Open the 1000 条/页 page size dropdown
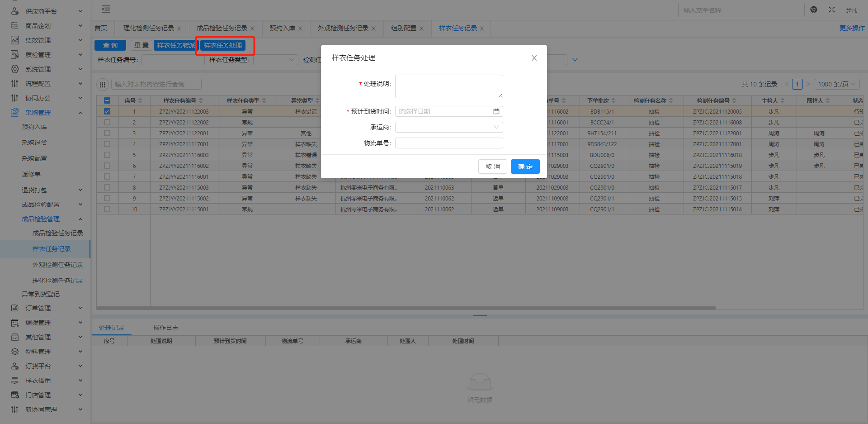The image size is (868, 424). coord(837,84)
